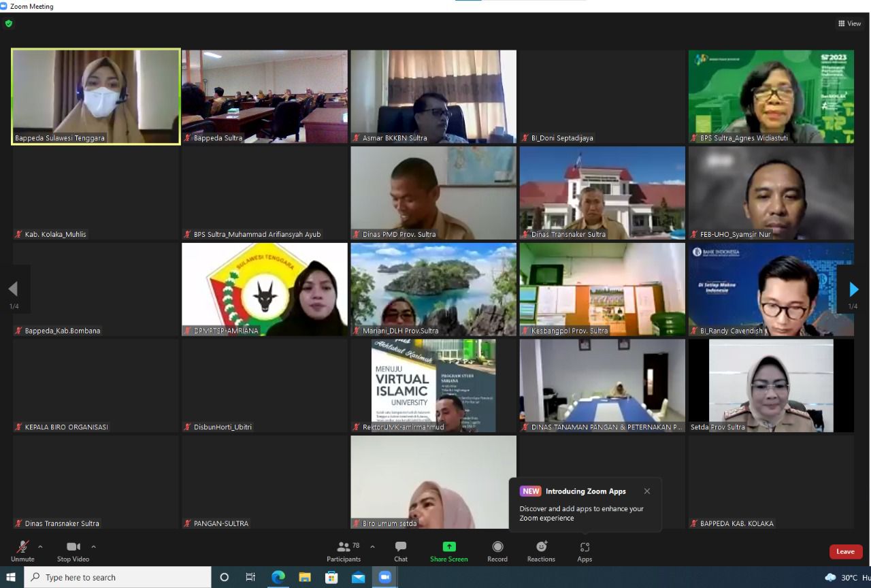This screenshot has width=871, height=588.
Task: Select Biro umum setda video tile
Action: (x=433, y=483)
